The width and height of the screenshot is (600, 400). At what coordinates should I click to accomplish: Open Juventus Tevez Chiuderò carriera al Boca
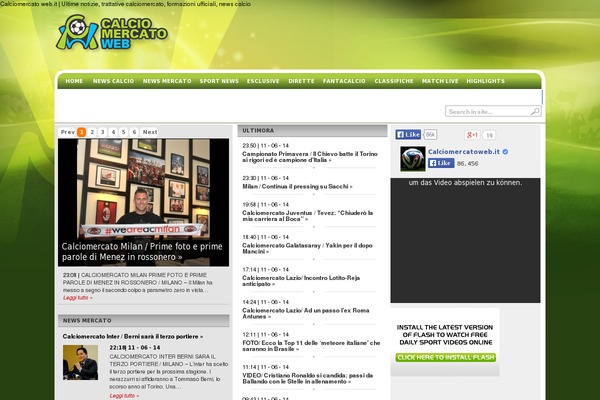pos(307,216)
